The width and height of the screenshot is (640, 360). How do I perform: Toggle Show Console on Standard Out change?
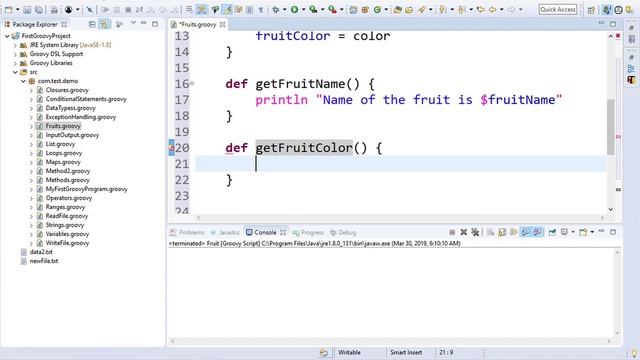[526, 232]
